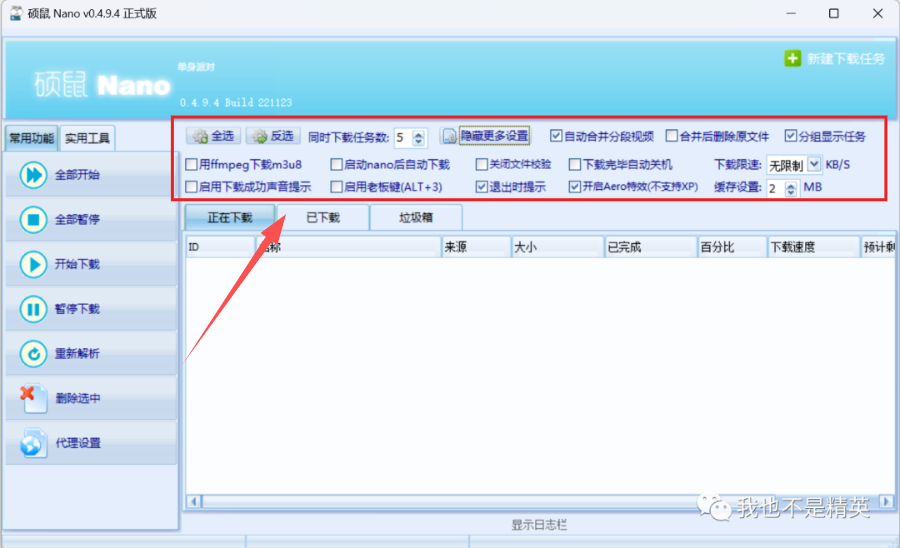900x548 pixels.
Task: Sort by the 已完成 column header
Action: point(651,247)
